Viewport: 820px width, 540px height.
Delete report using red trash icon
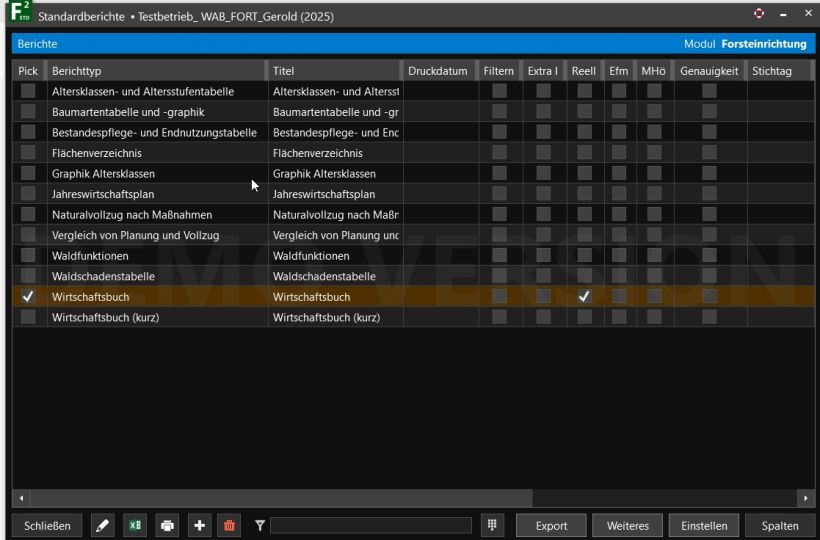point(231,526)
